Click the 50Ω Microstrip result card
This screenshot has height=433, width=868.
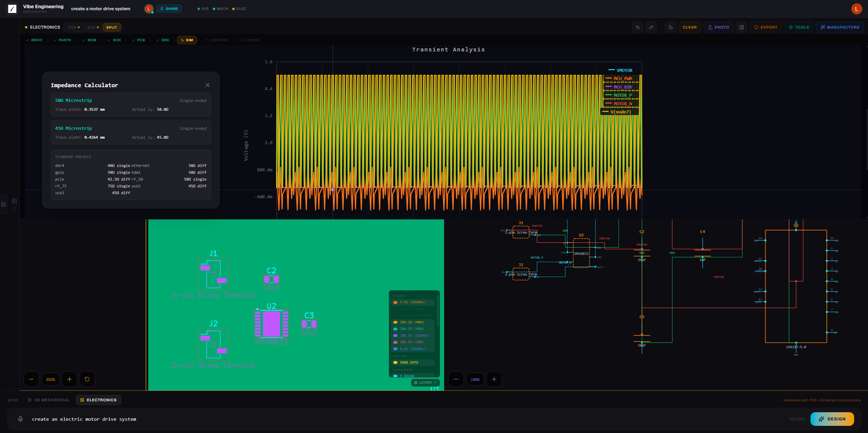[x=131, y=105]
